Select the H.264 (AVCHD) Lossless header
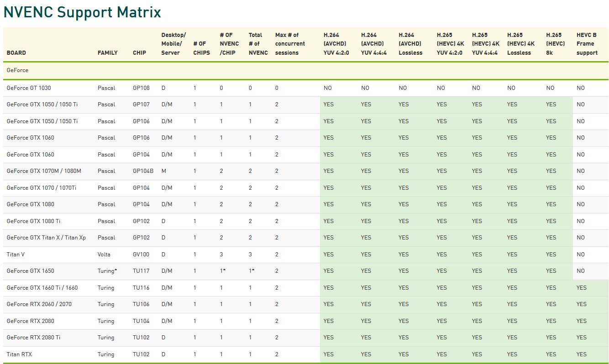The width and height of the screenshot is (609, 364). 411,44
